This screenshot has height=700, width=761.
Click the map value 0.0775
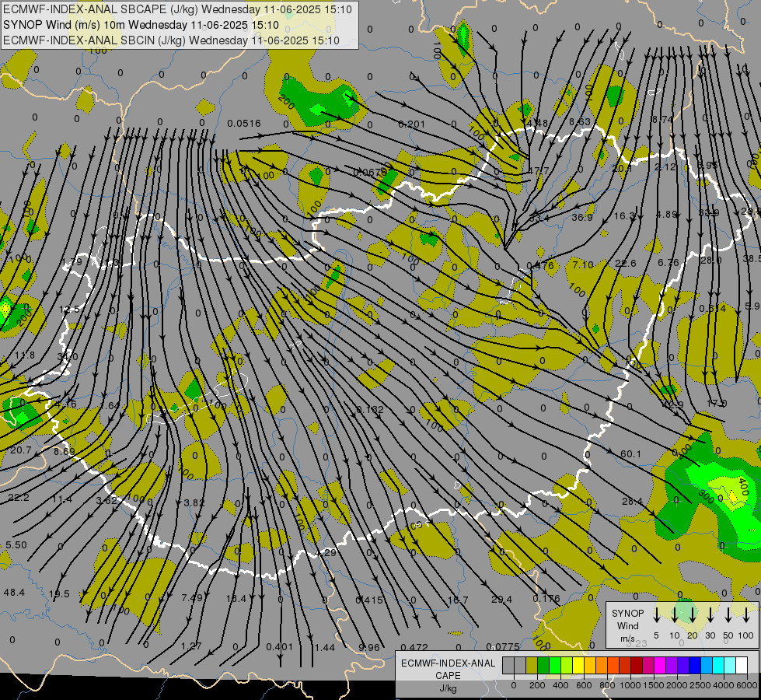coord(503,646)
